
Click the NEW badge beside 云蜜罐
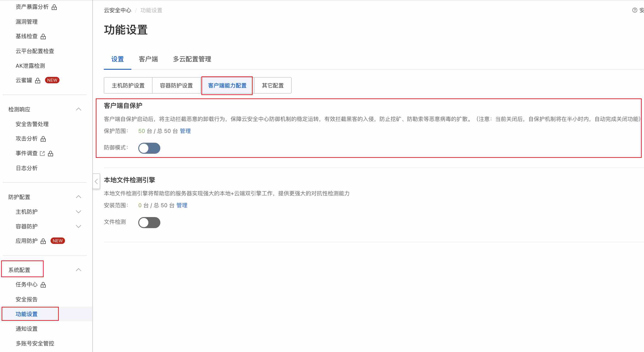pos(52,80)
